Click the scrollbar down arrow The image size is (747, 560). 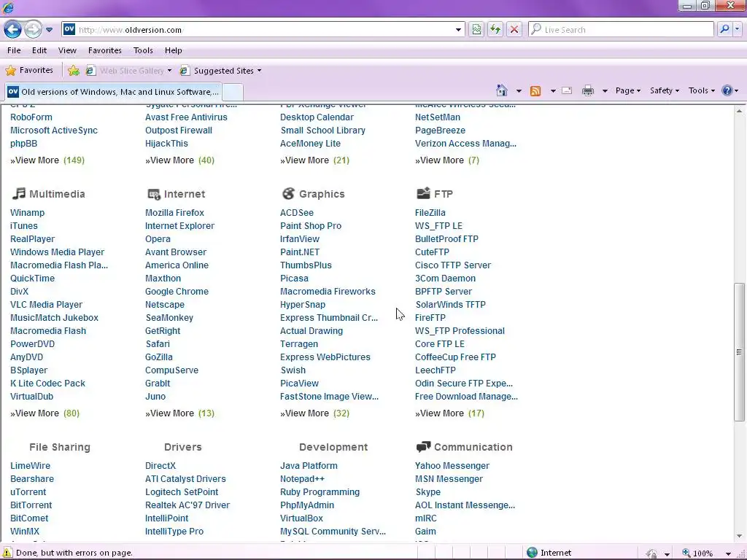pos(739,536)
